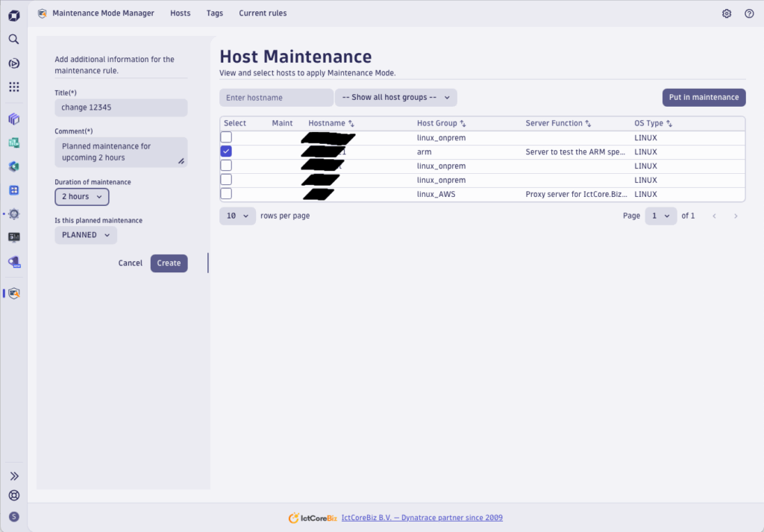Open the Duration of maintenance 2 hours dropdown
Viewport: 764px width, 532px height.
(x=82, y=197)
